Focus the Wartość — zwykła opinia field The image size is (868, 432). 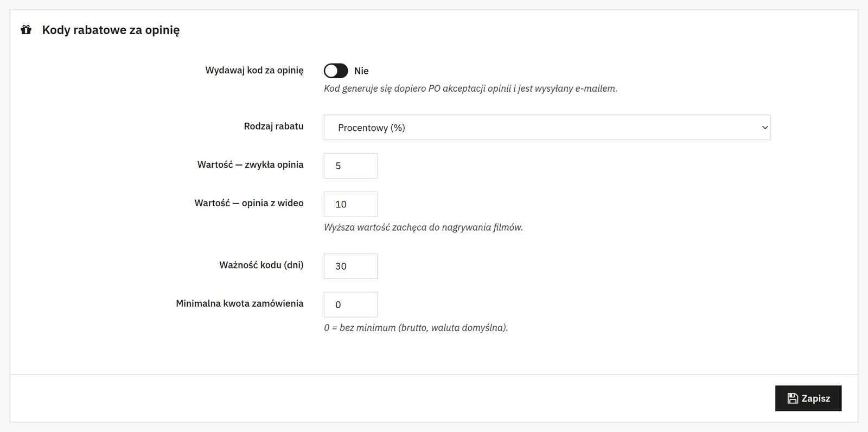pyautogui.click(x=350, y=166)
